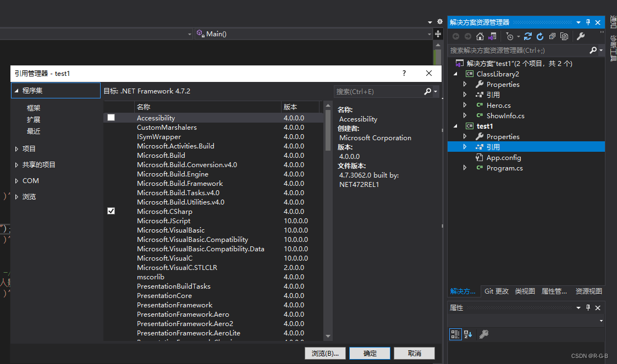This screenshot has width=617, height=364.
Task: Select the 解决方... tab
Action: pyautogui.click(x=463, y=291)
